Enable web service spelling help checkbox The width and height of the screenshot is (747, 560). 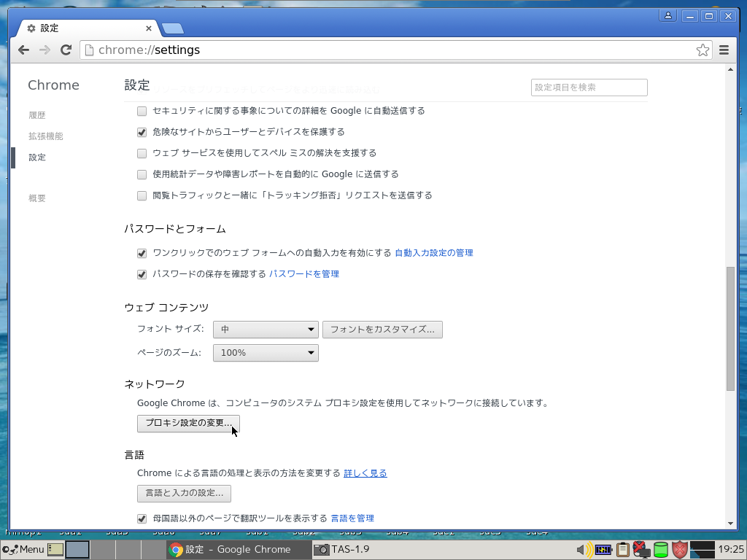[142, 153]
